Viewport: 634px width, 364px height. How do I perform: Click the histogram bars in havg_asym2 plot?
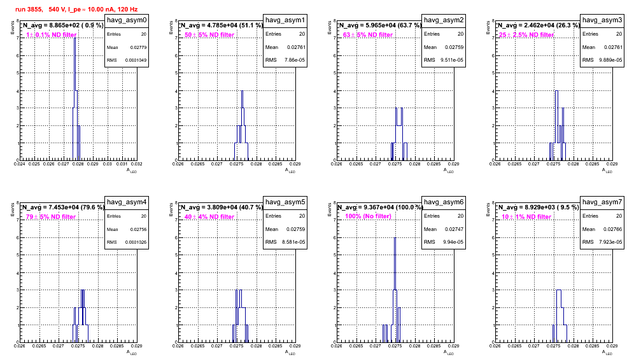click(399, 136)
